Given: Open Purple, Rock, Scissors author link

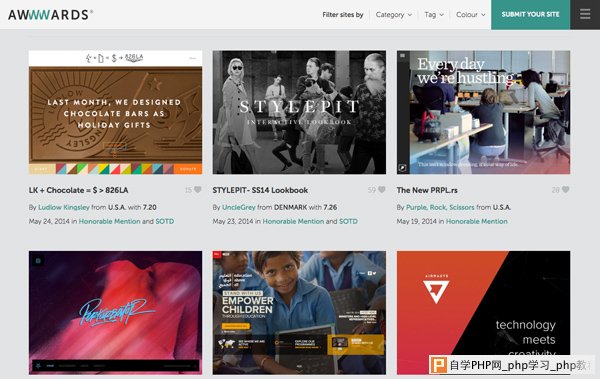Looking at the screenshot, I should 440,207.
